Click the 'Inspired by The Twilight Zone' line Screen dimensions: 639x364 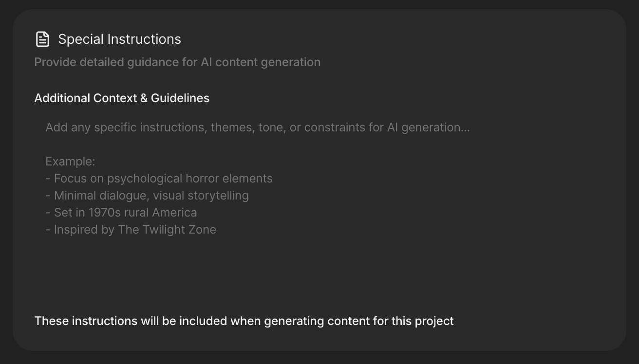click(135, 230)
